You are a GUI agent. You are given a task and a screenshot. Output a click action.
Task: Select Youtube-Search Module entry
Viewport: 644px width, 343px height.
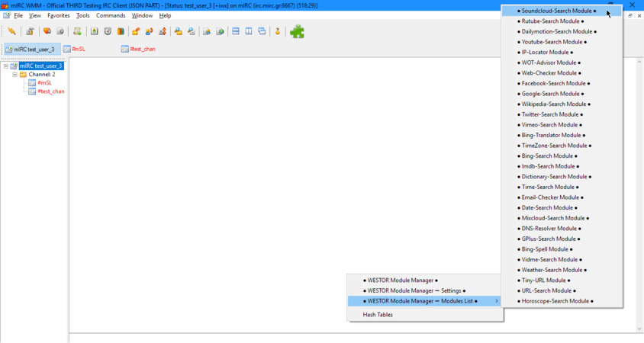click(562, 42)
